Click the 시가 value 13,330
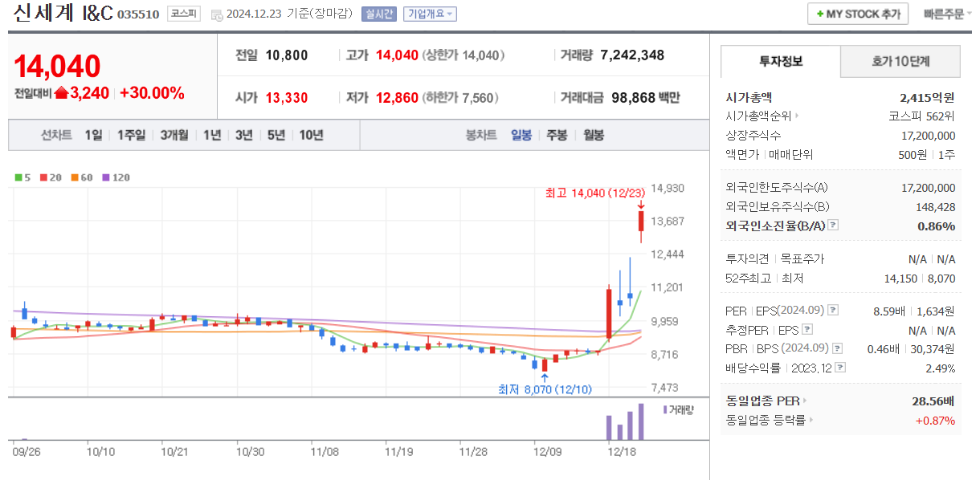The image size is (980, 480). coord(287,98)
